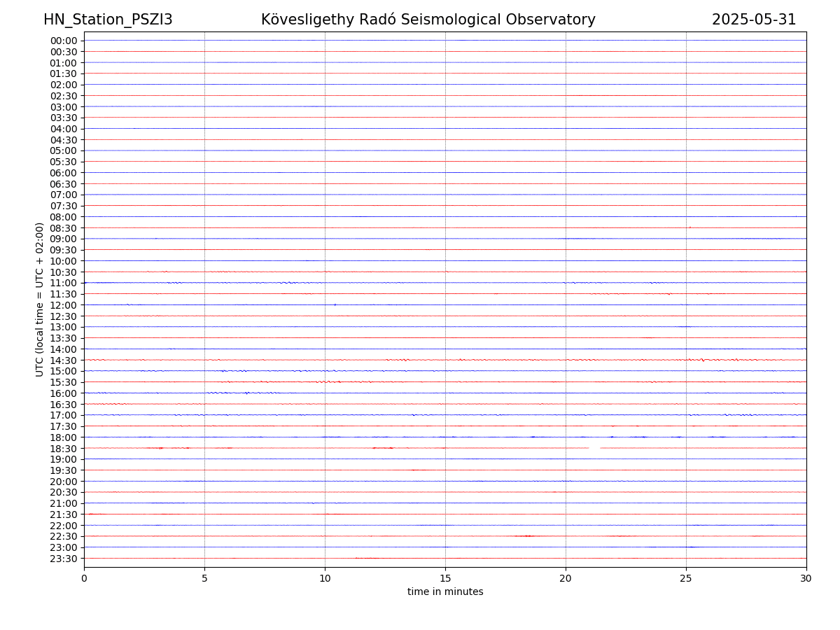Click the 'time in minutes' axis label
The image size is (840, 630).
click(x=445, y=591)
